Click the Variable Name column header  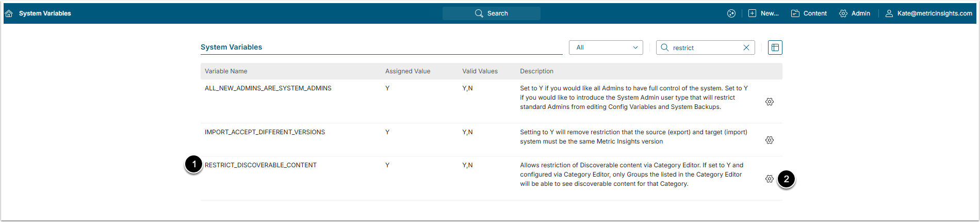click(226, 71)
